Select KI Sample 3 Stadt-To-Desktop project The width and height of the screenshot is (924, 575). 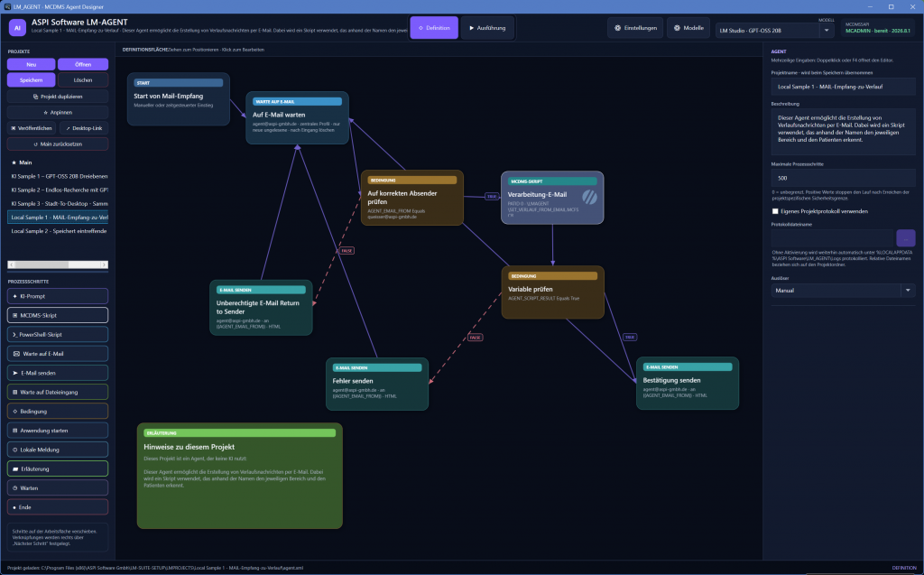58,203
